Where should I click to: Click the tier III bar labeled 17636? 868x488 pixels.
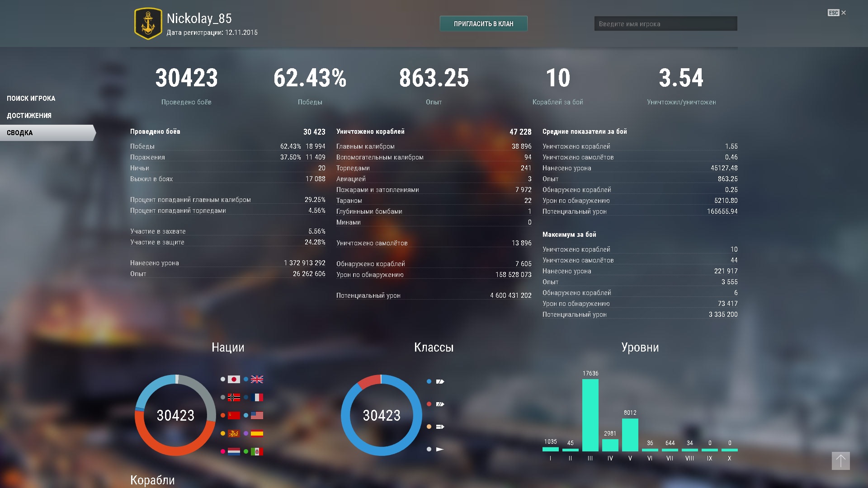(590, 415)
